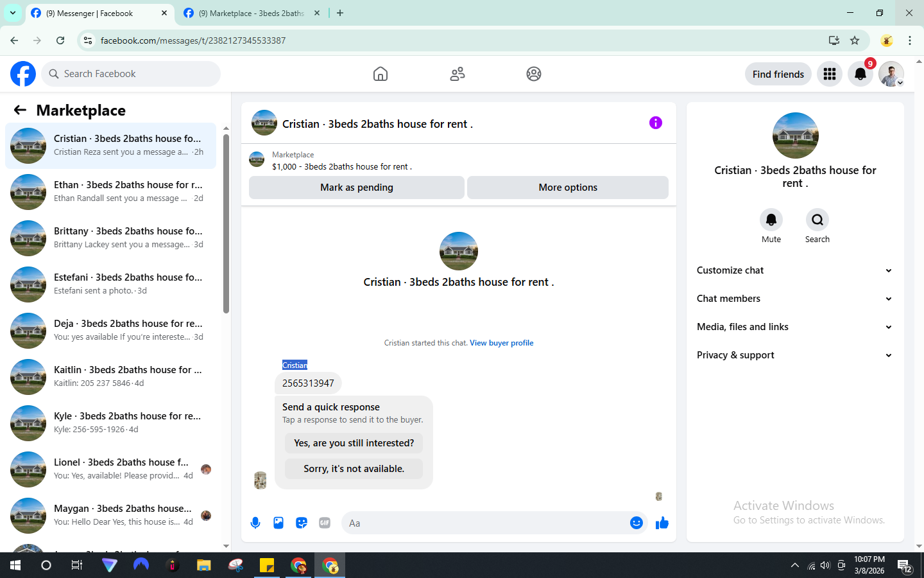This screenshot has width=924, height=578.
Task: Open Windows notification center icon
Action: [905, 565]
